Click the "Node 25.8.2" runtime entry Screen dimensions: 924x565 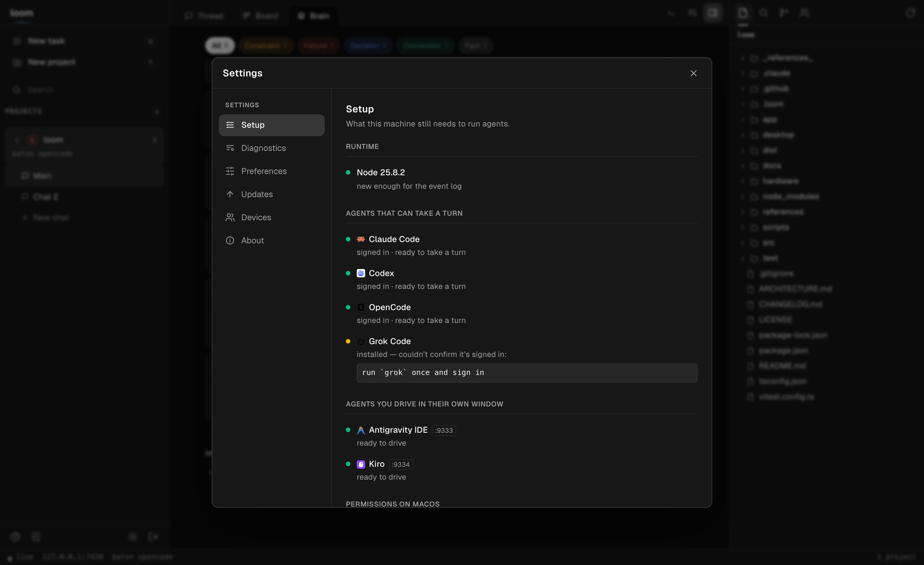(381, 173)
